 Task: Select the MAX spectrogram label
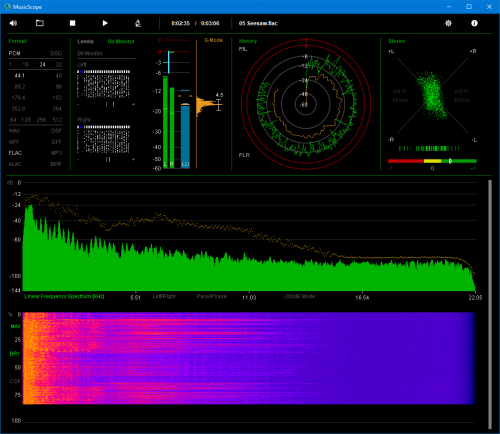coord(15,326)
